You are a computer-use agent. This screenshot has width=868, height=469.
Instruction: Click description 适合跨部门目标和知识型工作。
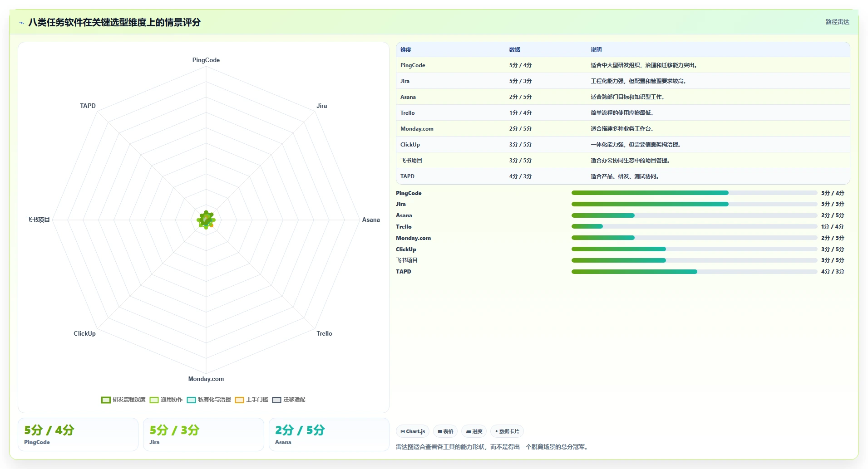tap(627, 97)
